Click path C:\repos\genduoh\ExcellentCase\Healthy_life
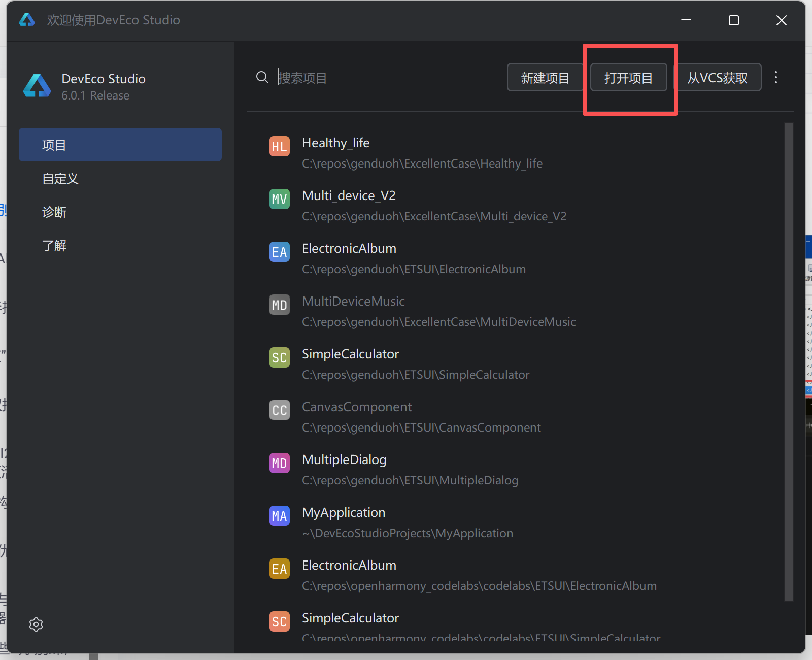This screenshot has height=660, width=812. click(422, 163)
